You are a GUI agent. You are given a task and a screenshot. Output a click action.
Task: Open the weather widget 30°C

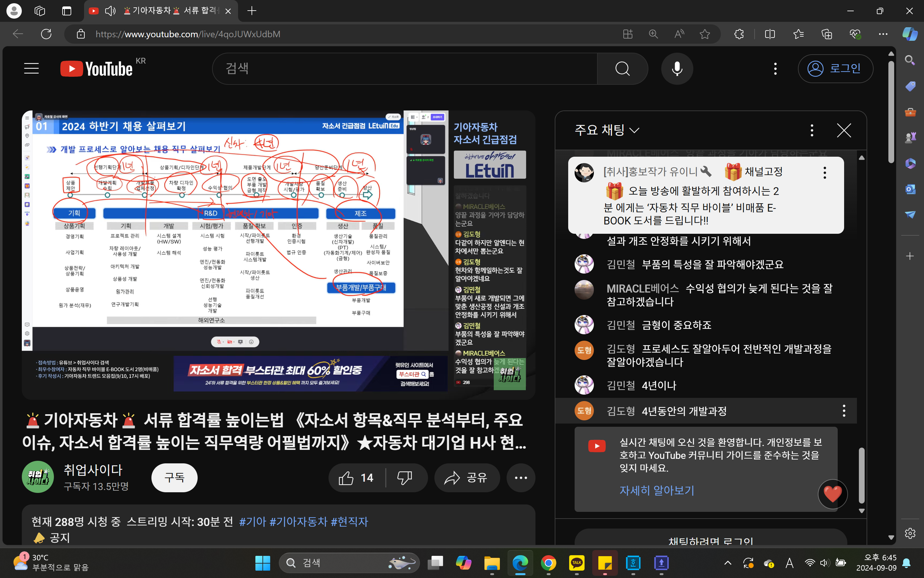tap(50, 563)
